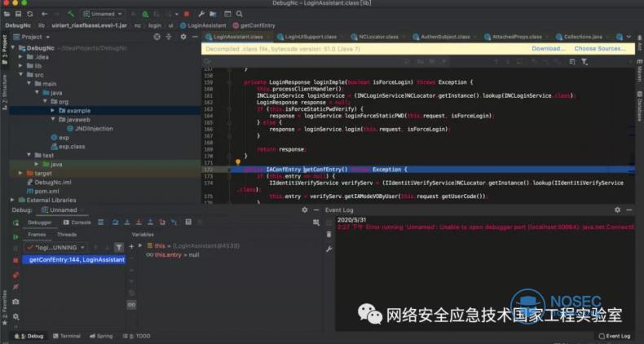Open TODO tool window button
Viewport: 644px width, 344px height.
(x=136, y=336)
